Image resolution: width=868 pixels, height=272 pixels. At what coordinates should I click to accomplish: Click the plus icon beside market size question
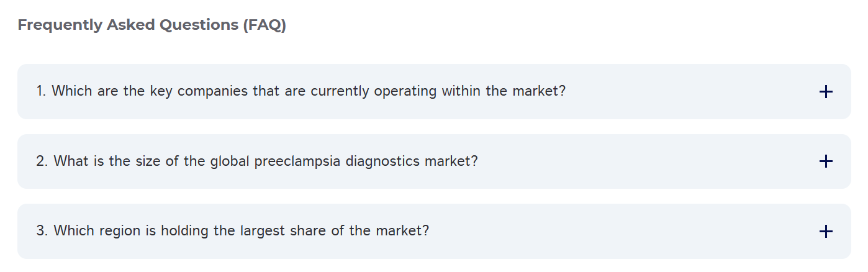825,161
